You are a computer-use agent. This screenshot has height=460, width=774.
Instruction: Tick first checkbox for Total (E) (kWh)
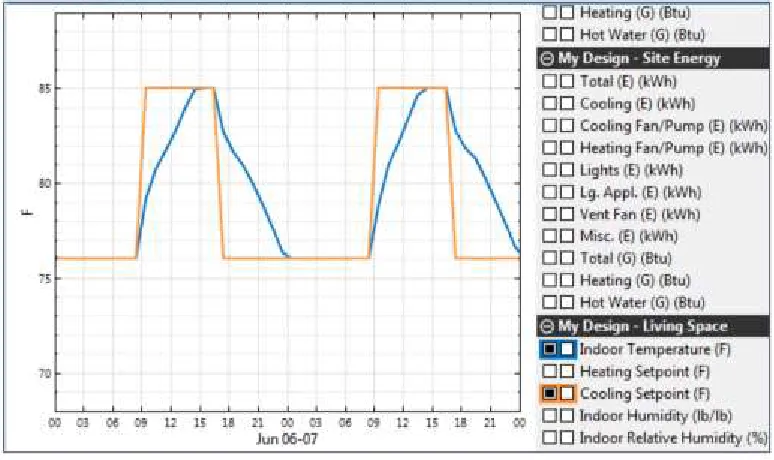(549, 81)
